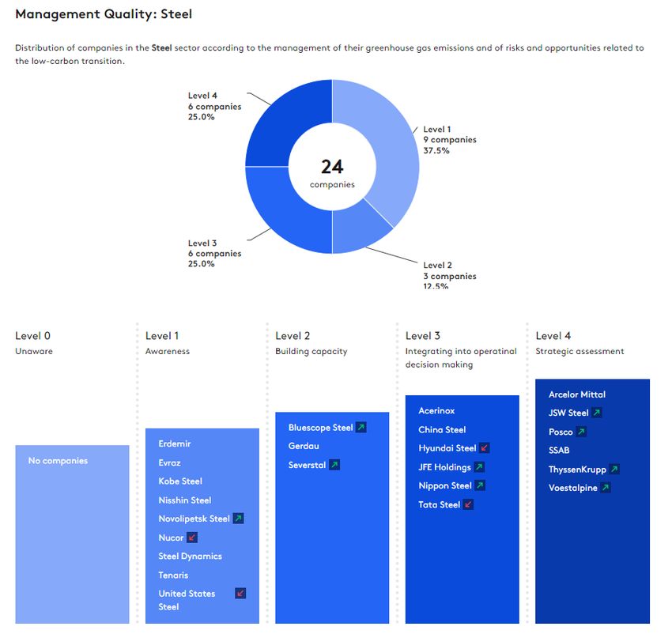
Task: Click the Novolipetsk Steel company name
Action: (x=194, y=519)
